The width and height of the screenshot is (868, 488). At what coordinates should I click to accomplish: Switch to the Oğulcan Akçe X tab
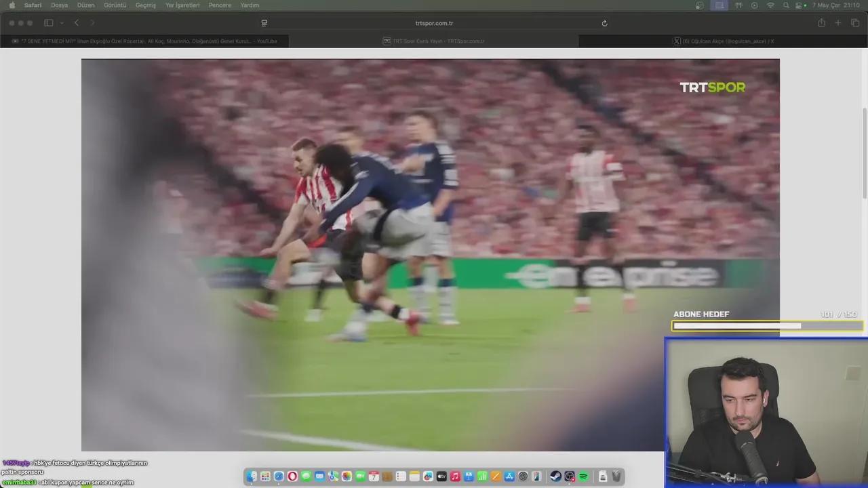pos(723,41)
